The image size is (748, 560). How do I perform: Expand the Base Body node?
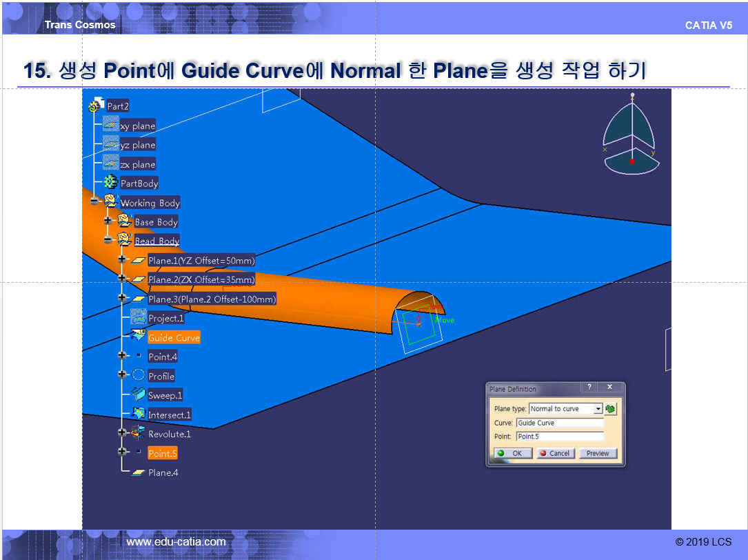pos(108,221)
